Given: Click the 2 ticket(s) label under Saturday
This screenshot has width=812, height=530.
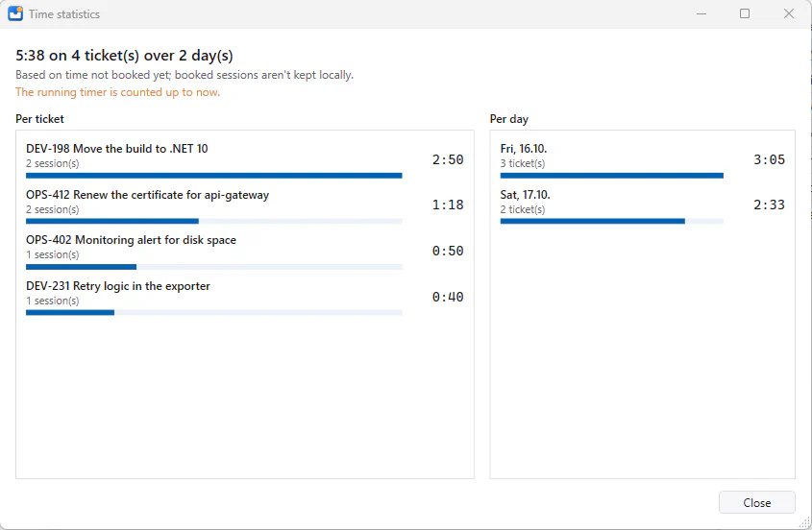Looking at the screenshot, I should (x=523, y=209).
